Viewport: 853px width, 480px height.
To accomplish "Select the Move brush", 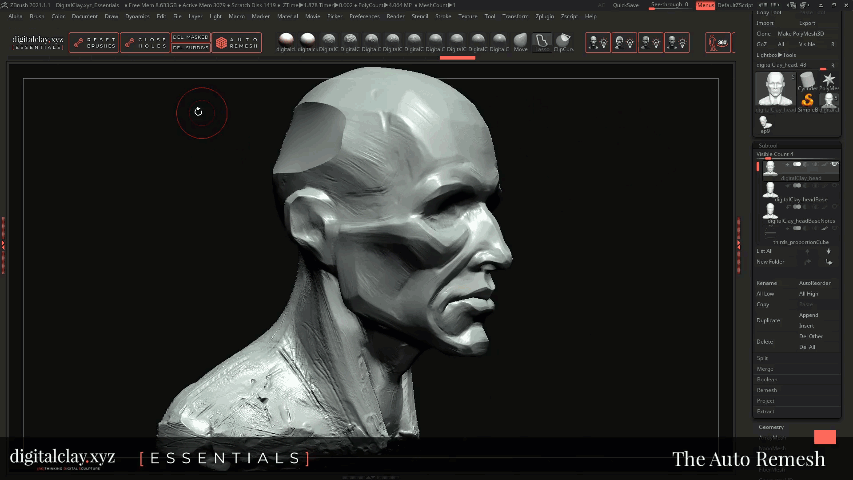I will coord(521,41).
